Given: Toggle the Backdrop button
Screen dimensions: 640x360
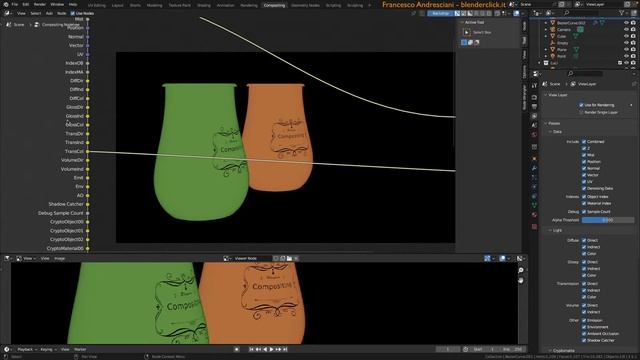Looking at the screenshot, I should coord(440,13).
